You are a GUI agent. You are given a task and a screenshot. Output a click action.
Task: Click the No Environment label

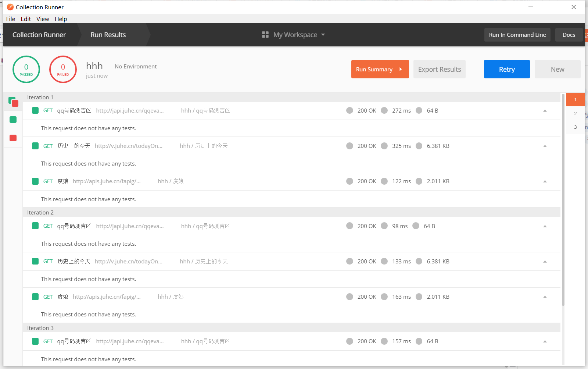coord(136,66)
